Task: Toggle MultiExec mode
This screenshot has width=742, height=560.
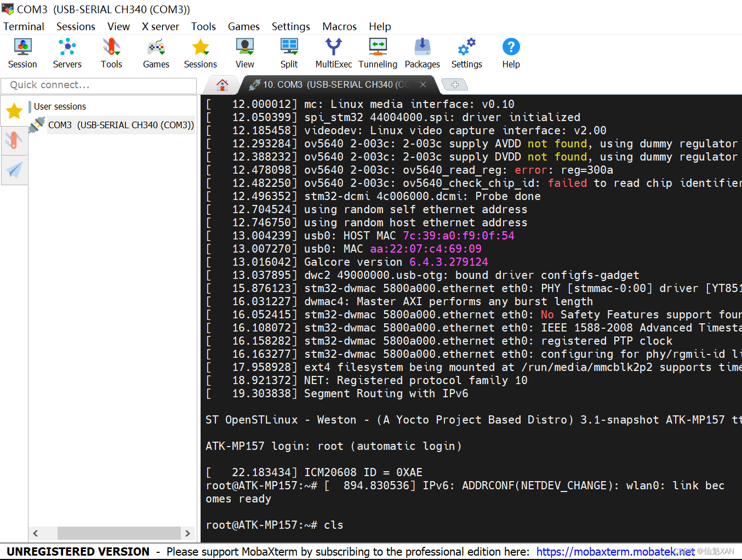Action: coord(333,52)
